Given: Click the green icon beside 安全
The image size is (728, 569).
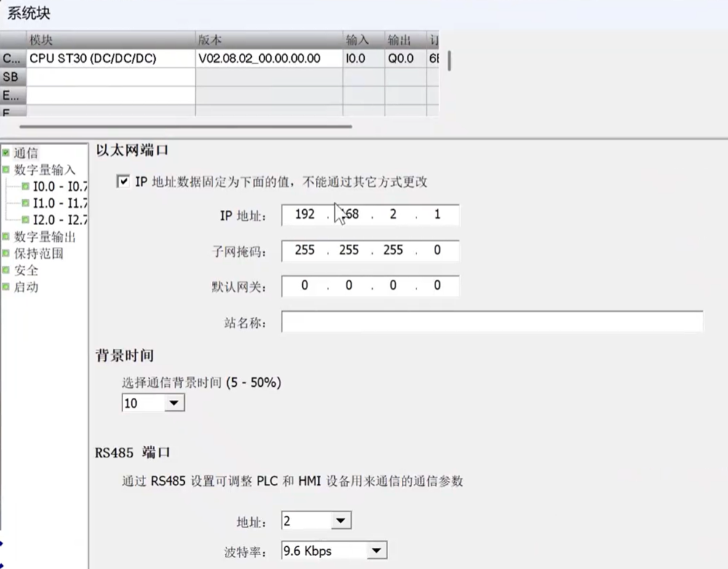Looking at the screenshot, I should tap(7, 270).
